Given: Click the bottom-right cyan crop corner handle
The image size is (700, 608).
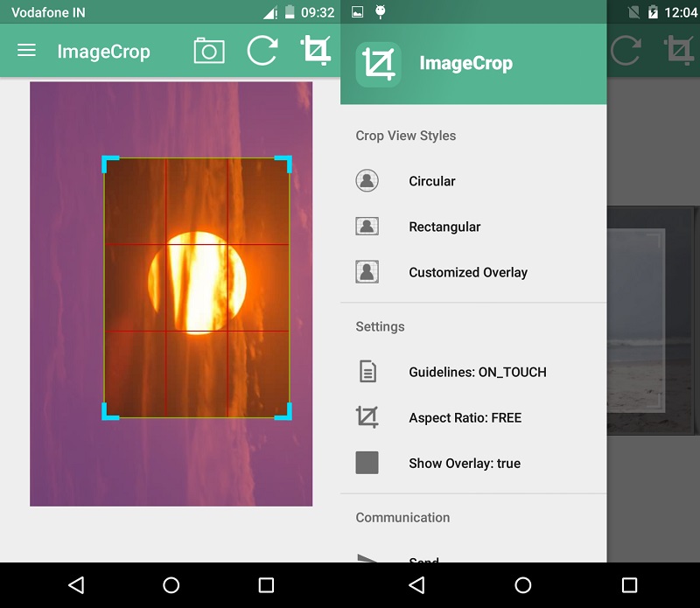Looking at the screenshot, I should (285, 413).
